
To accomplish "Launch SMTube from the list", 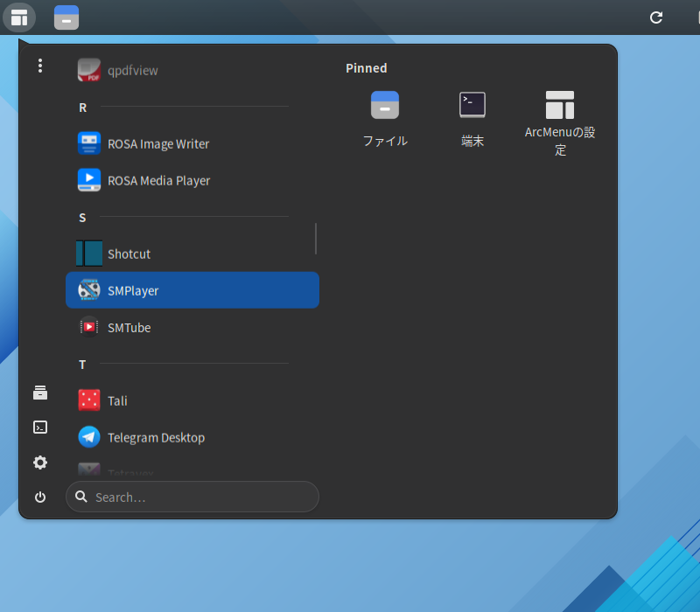I will (192, 327).
